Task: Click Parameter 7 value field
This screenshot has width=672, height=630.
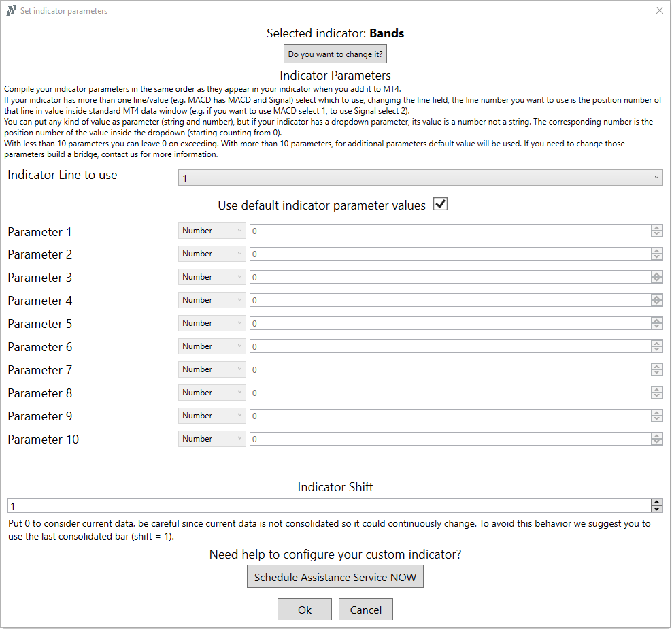Action: 450,370
